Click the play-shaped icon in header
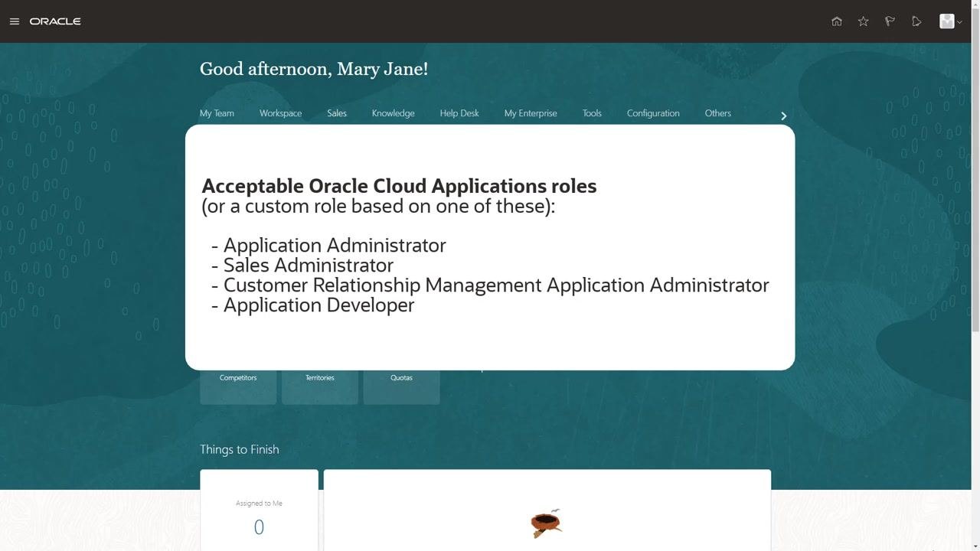Screen dimensions: 980x551 pos(916,21)
